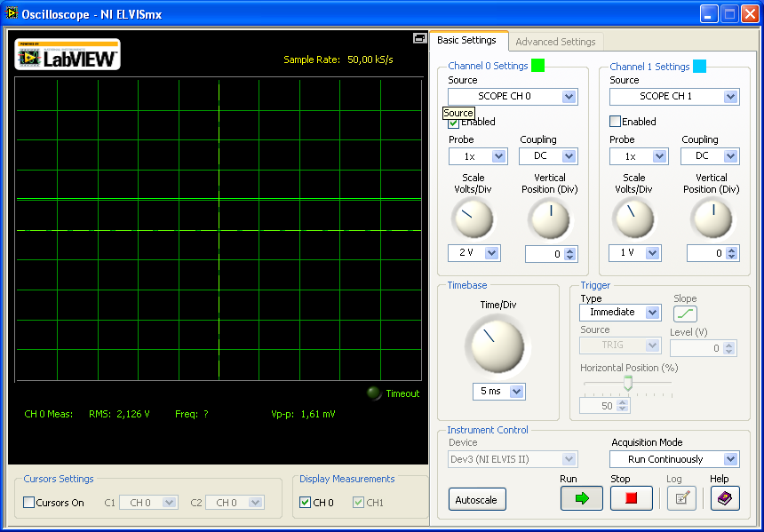764x532 pixels.
Task: Maximize the Oscilloscope window
Action: [729, 13]
